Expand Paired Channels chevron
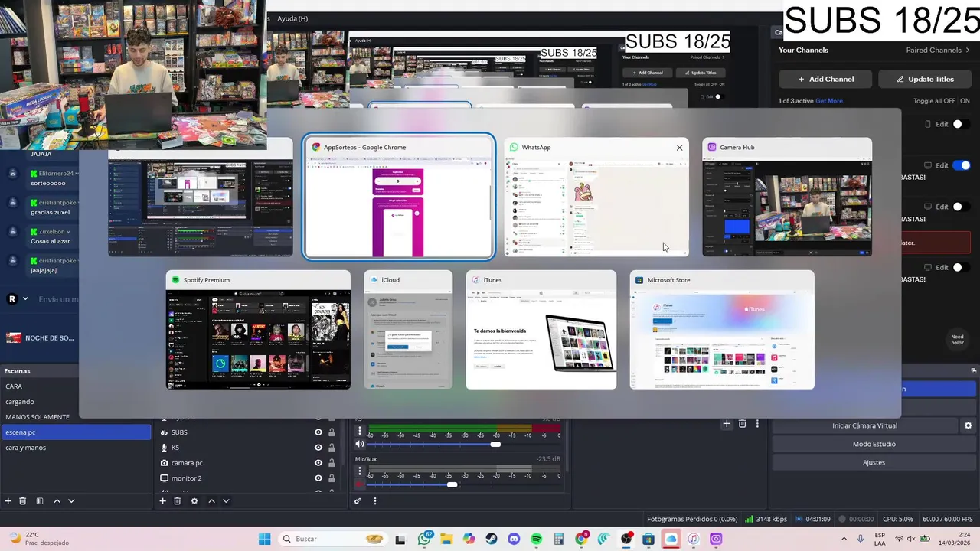 point(968,51)
